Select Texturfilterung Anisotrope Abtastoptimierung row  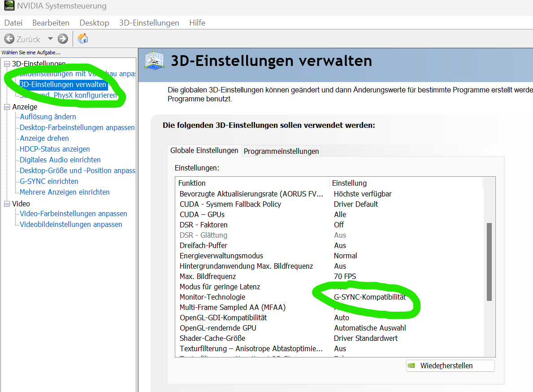[x=329, y=348]
